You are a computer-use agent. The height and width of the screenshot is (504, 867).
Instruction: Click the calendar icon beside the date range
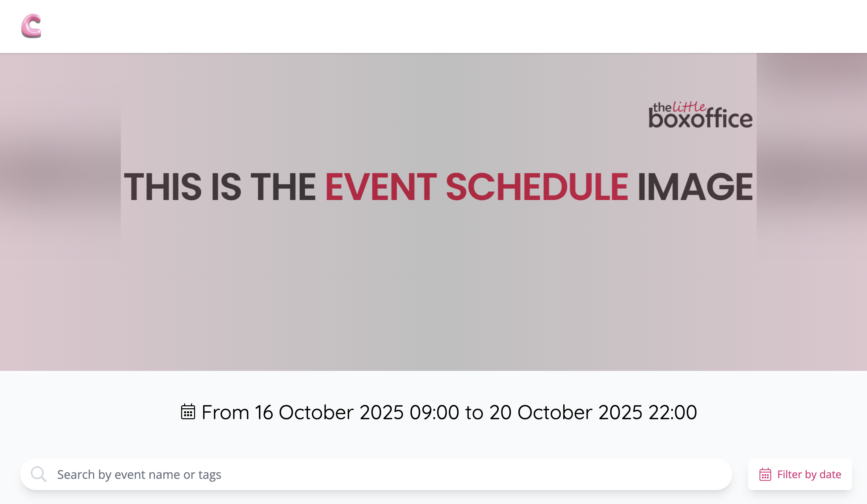coord(188,412)
